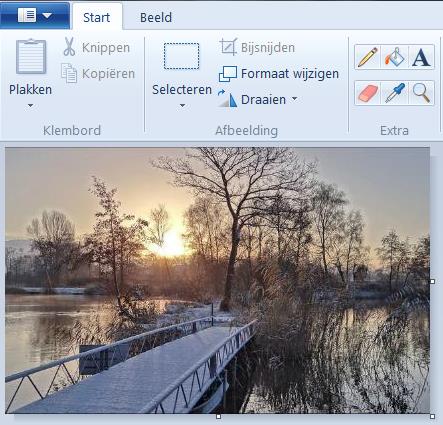Screen dimensions: 443x425
Task: Expand the Plakken dropdown arrow
Action: point(30,106)
